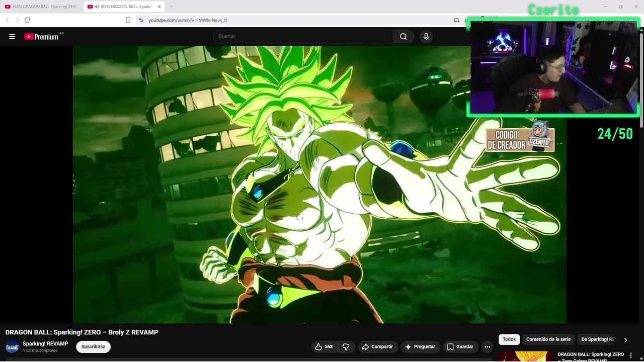Image resolution: width=644 pixels, height=362 pixels.
Task: Open options for Teen Gohan REVAMP video
Action: pos(631,355)
